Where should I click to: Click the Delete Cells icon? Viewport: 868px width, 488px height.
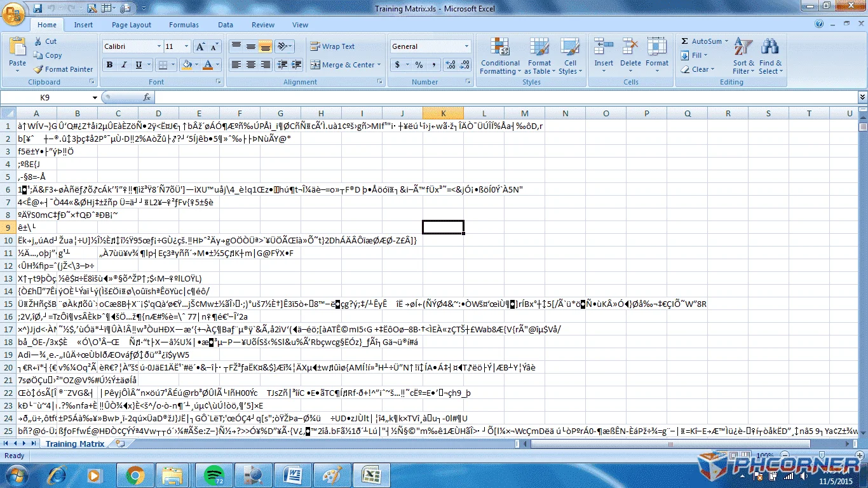(x=630, y=46)
